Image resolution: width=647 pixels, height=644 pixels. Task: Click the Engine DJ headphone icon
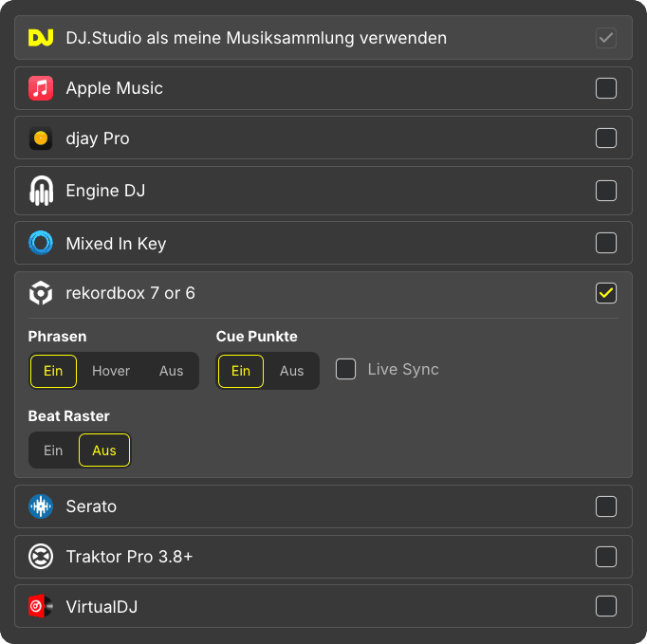[x=41, y=191]
